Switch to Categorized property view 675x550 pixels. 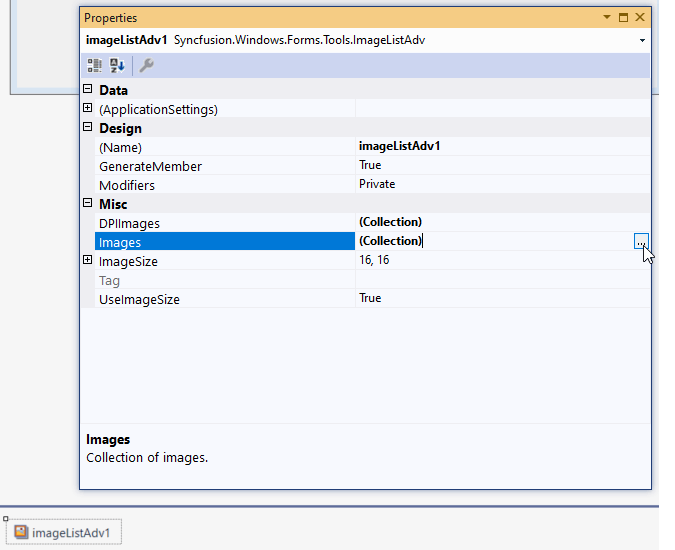pos(95,66)
